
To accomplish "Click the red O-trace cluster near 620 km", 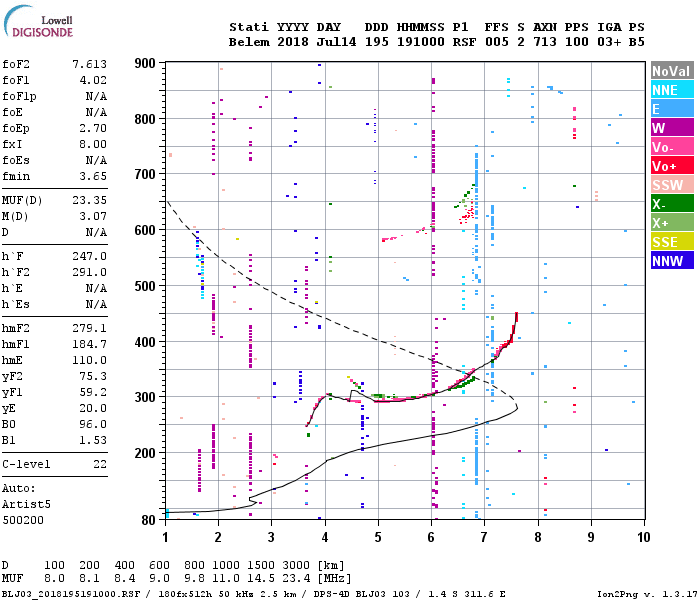I will (467, 216).
